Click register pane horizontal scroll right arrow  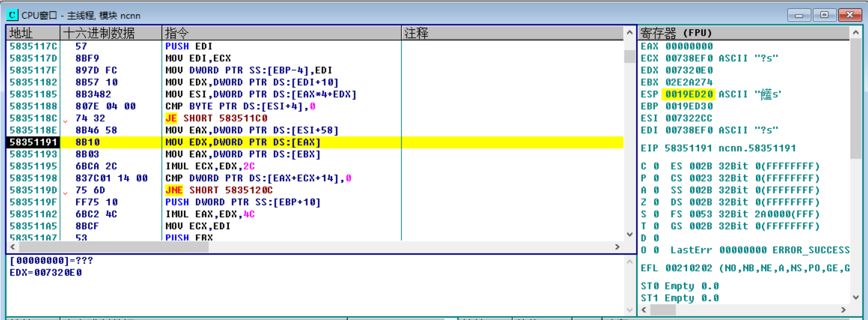coord(844,310)
